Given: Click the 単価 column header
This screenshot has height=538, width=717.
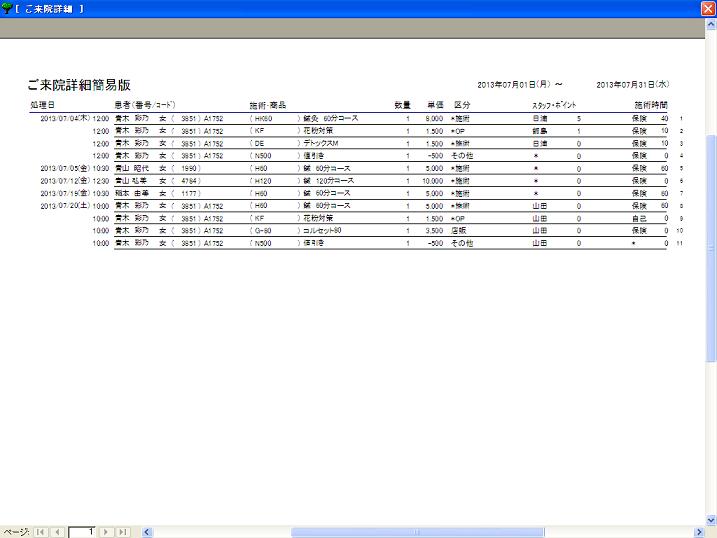Looking at the screenshot, I should (x=435, y=105).
